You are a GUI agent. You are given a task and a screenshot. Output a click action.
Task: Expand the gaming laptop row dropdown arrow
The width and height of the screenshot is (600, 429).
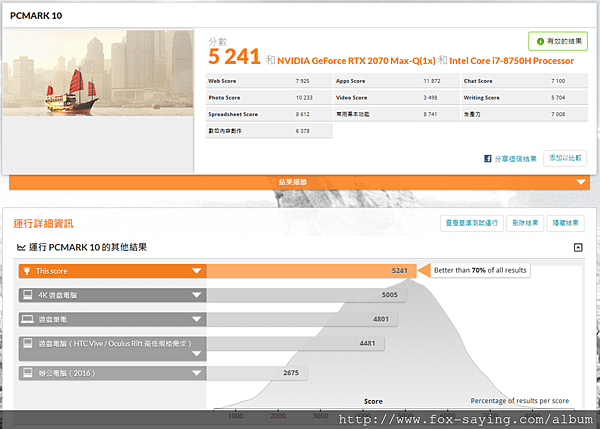pos(197,319)
